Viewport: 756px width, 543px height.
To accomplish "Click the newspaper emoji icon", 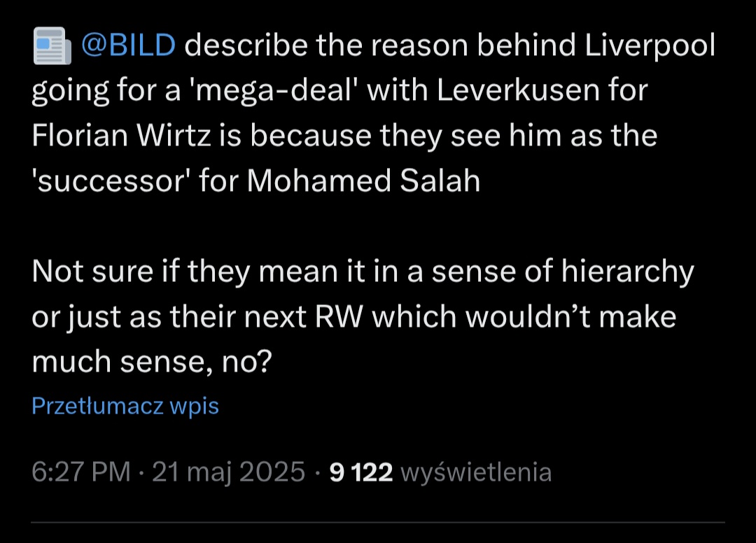I will tap(52, 45).
